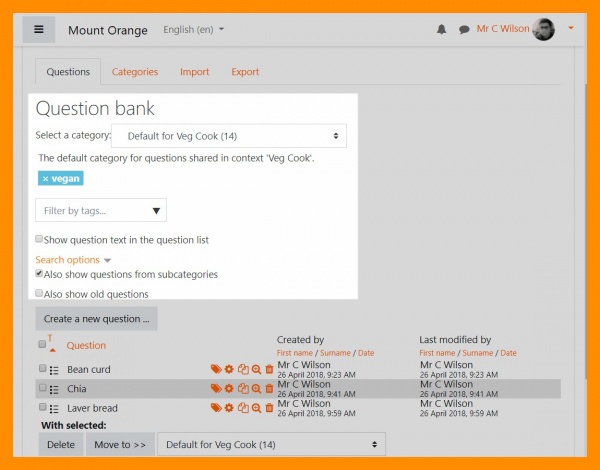Switch to the Categories tab

[134, 72]
